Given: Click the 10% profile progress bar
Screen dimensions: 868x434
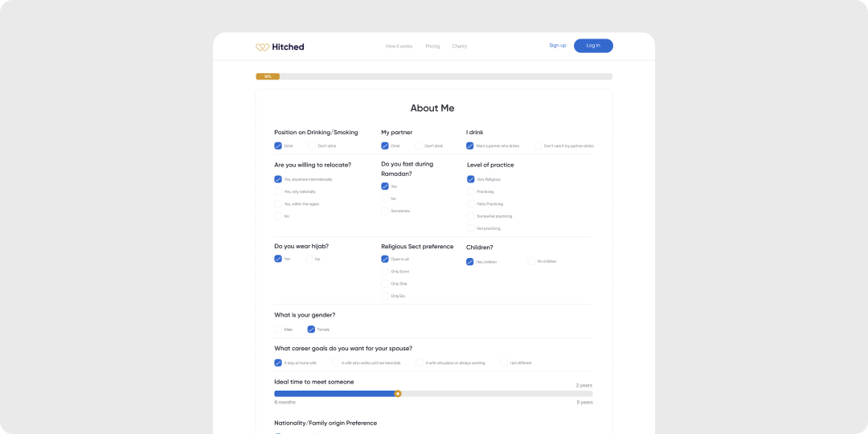Looking at the screenshot, I should (x=434, y=76).
